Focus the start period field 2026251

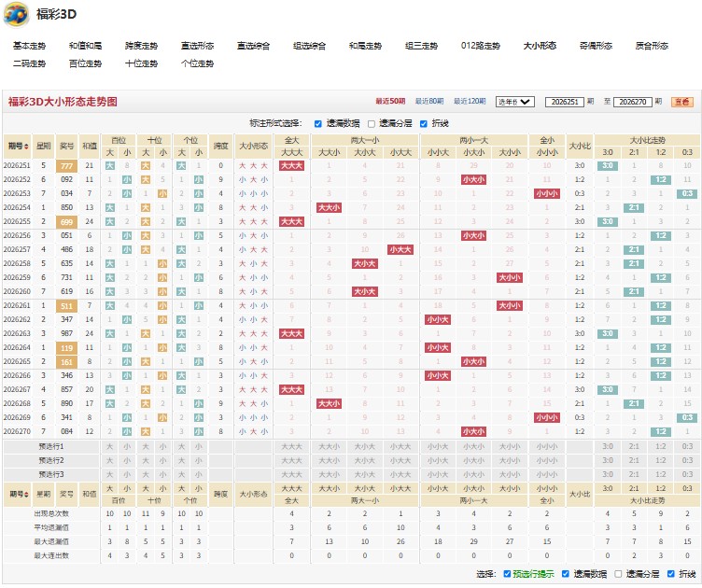click(565, 102)
